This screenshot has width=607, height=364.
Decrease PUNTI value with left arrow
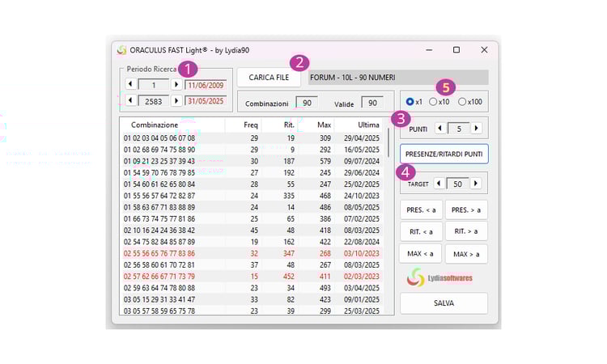(440, 129)
